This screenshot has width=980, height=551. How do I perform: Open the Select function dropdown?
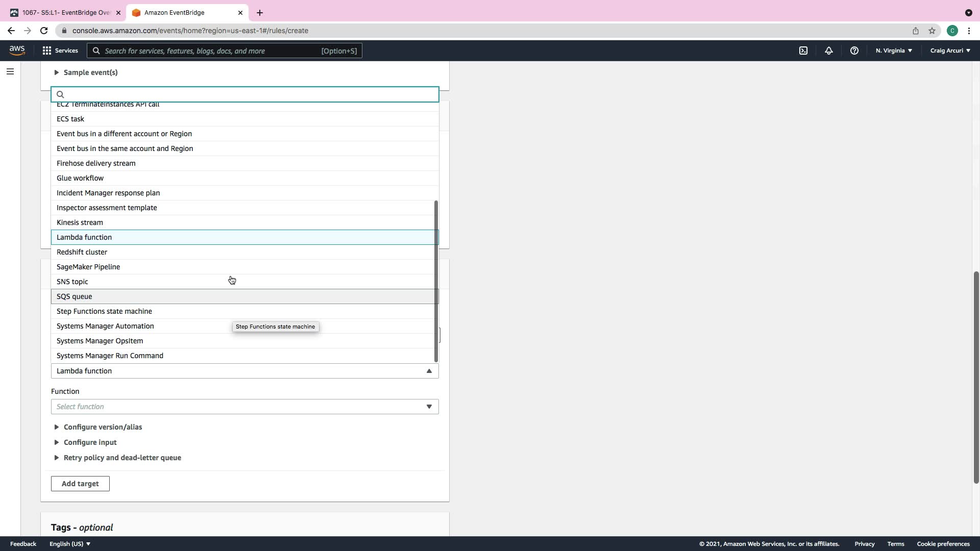pos(244,407)
